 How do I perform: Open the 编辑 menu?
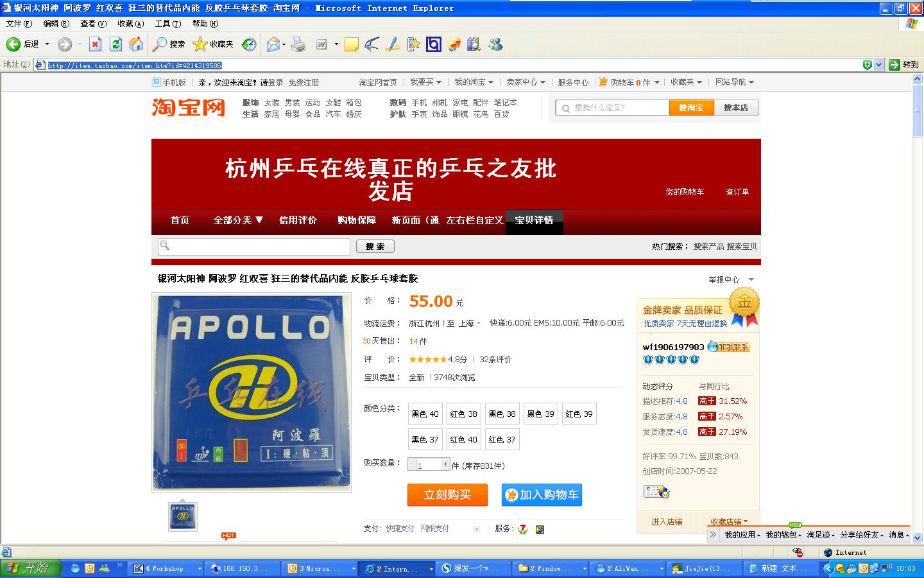56,24
